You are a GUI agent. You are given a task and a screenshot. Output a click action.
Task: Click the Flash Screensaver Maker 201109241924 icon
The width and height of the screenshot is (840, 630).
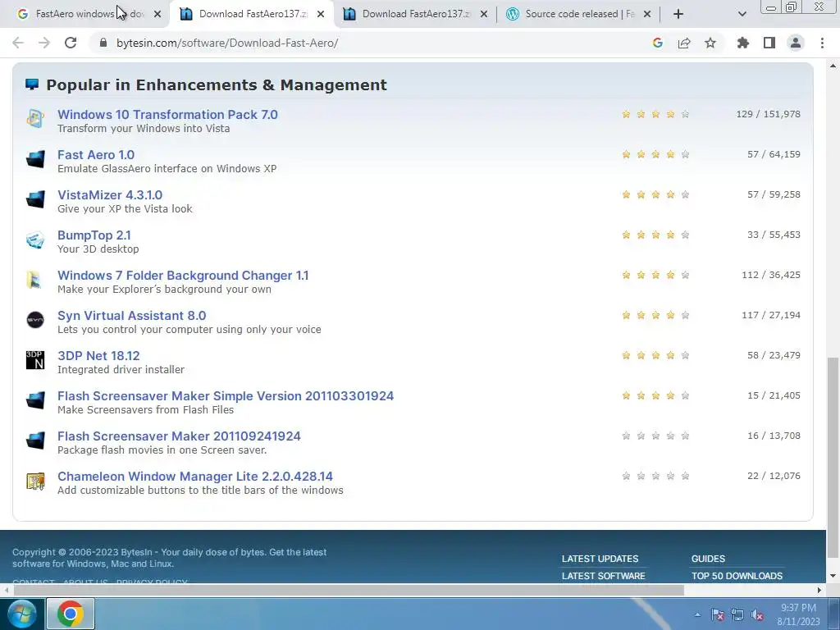(x=35, y=441)
